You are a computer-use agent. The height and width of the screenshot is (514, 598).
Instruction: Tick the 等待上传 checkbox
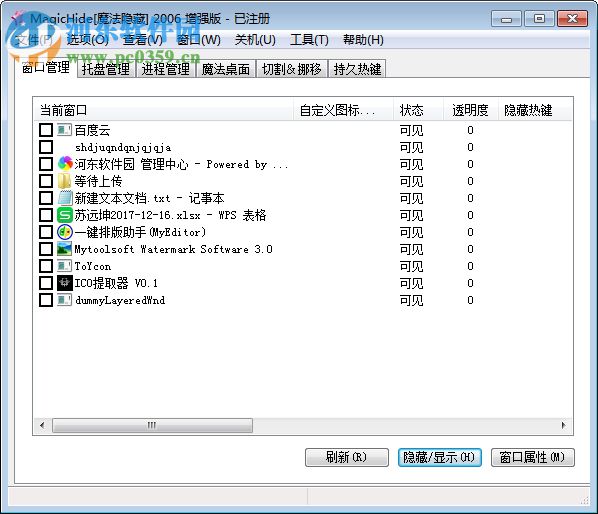pyautogui.click(x=46, y=181)
